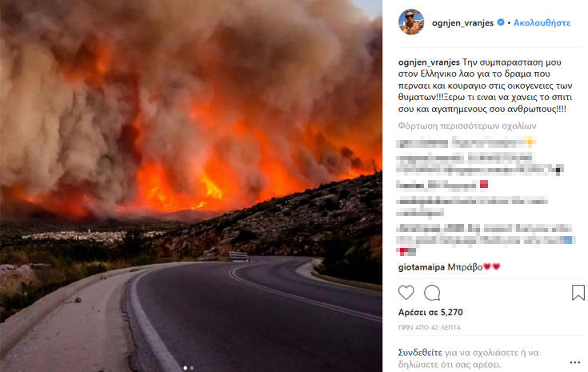Load more comments via Φόρτωση περισσότερων σχολίων
This screenshot has width=588, height=372.
pyautogui.click(x=467, y=126)
